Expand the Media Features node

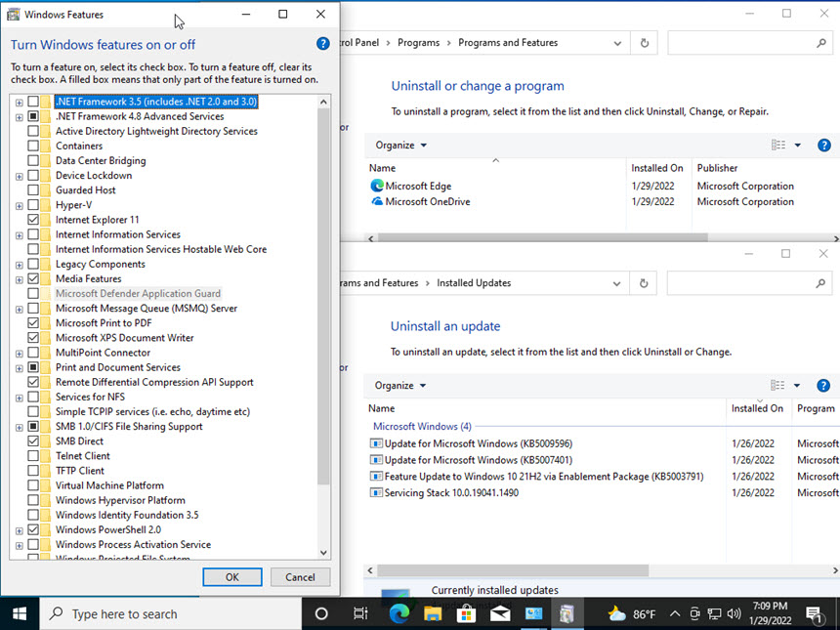[x=20, y=279]
